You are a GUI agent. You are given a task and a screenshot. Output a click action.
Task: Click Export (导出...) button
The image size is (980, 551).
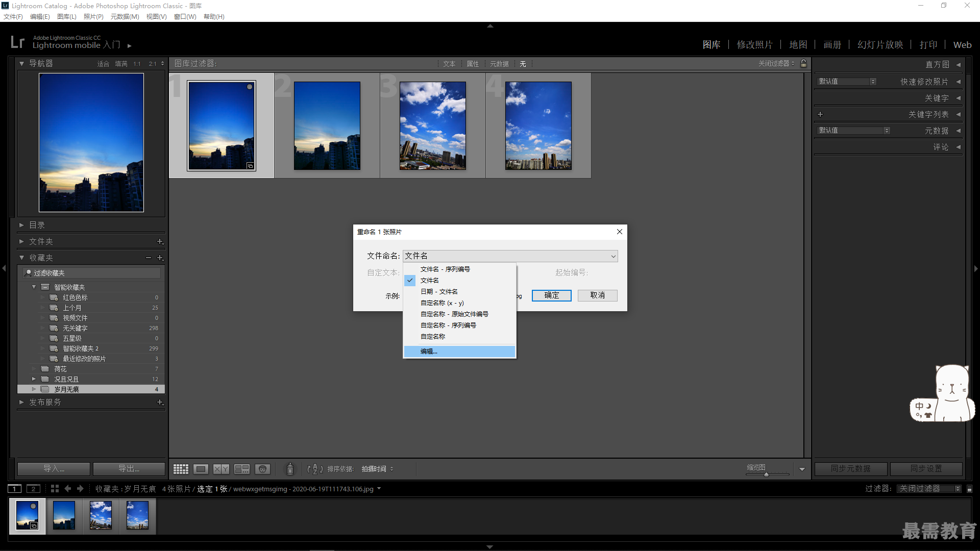coord(129,469)
